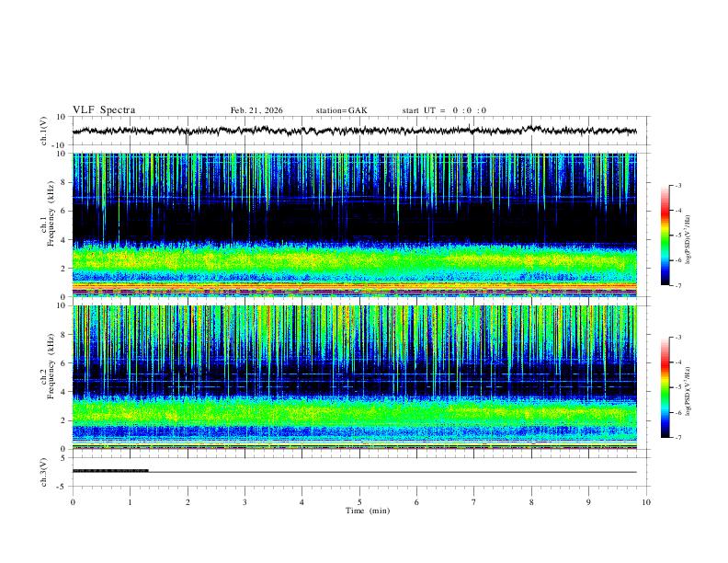
Task: Click time axis tick label '10'
Action: 646,502
